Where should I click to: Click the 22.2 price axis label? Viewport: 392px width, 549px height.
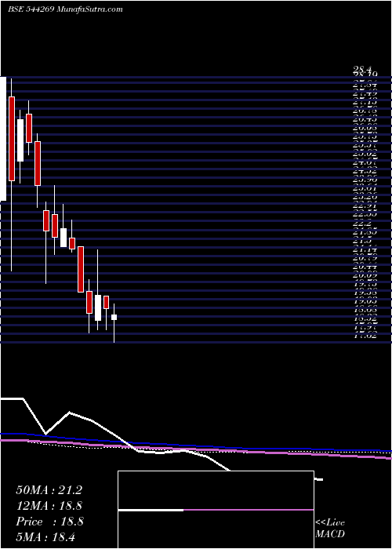click(362, 223)
